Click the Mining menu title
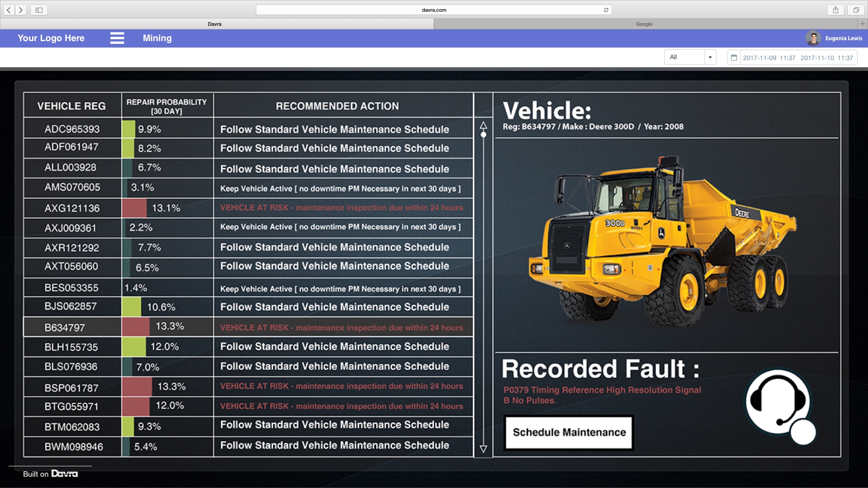The height and width of the screenshot is (488, 868). point(157,38)
